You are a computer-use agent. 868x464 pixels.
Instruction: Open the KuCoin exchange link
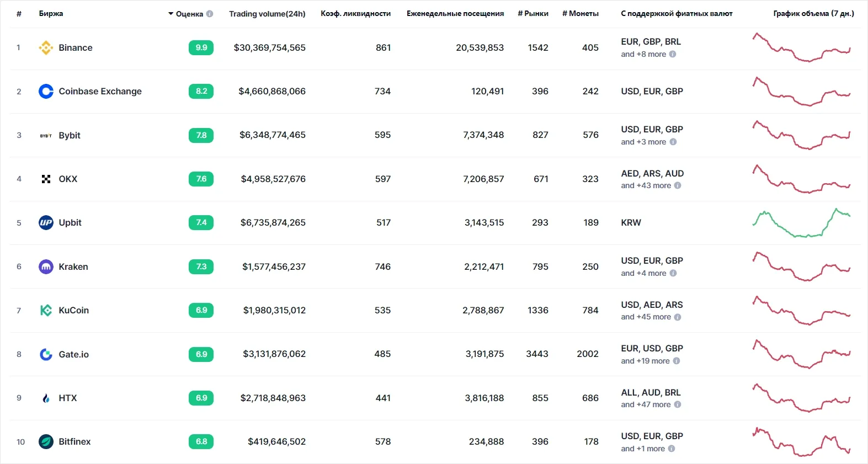[74, 311]
